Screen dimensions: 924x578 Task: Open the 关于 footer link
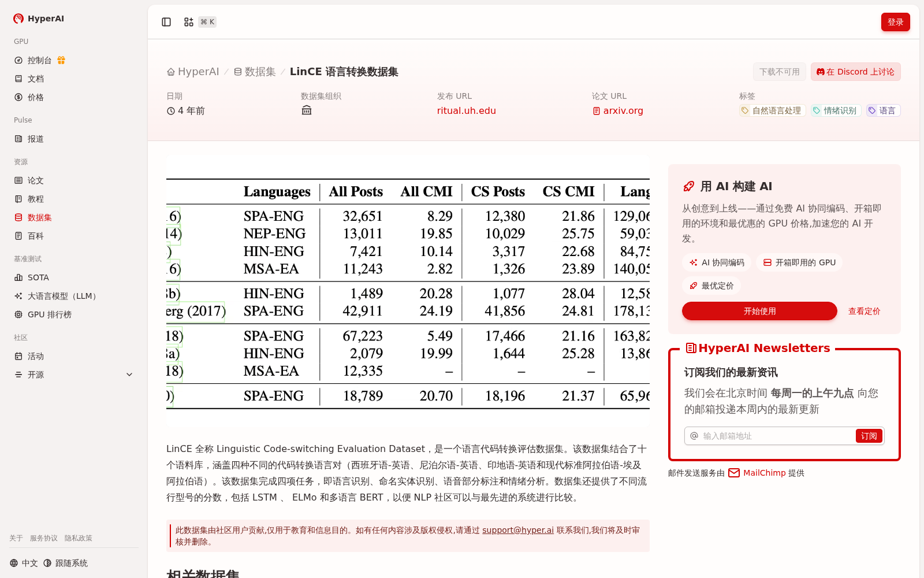point(16,538)
